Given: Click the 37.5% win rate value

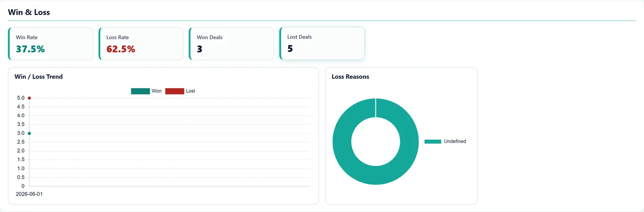Looking at the screenshot, I should pos(30,49).
